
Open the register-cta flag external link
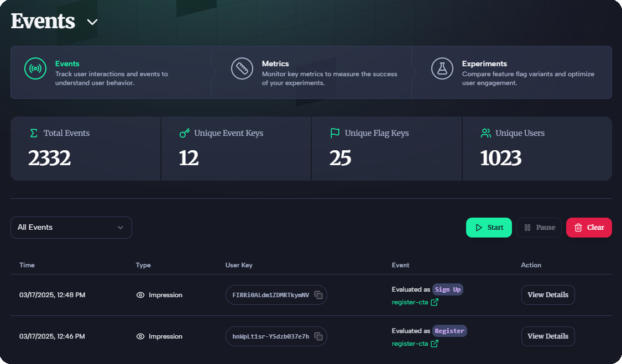(435, 303)
